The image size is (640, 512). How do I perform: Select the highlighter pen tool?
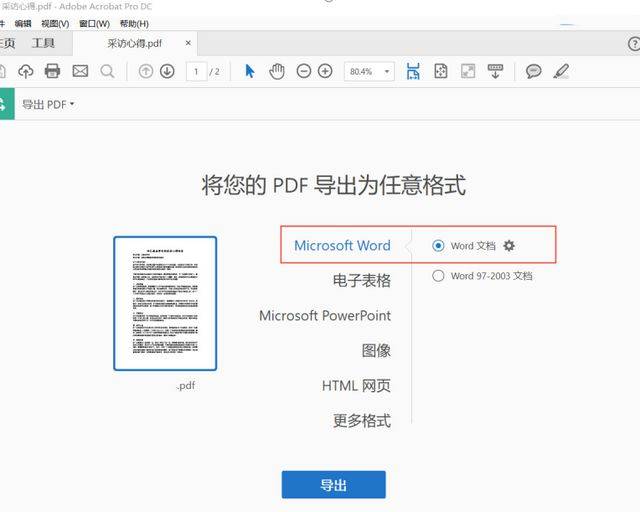pyautogui.click(x=561, y=71)
